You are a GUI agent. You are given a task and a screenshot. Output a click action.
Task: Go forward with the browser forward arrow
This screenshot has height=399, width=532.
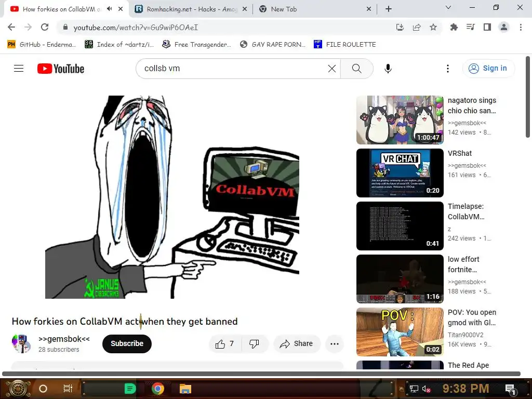[x=28, y=27]
